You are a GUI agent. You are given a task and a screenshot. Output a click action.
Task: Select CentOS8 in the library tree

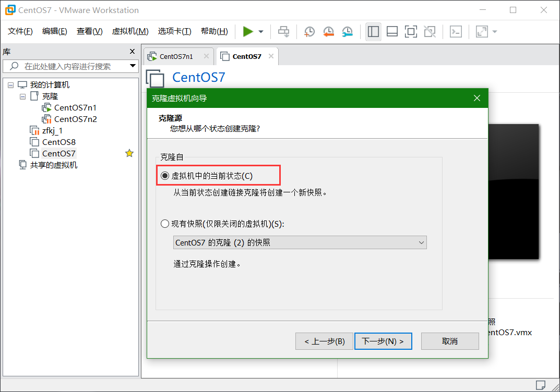coord(59,142)
